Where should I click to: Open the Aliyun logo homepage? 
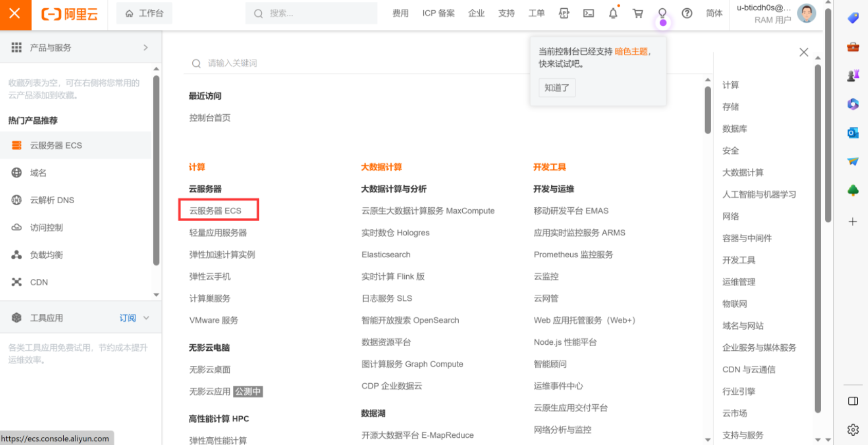point(69,14)
